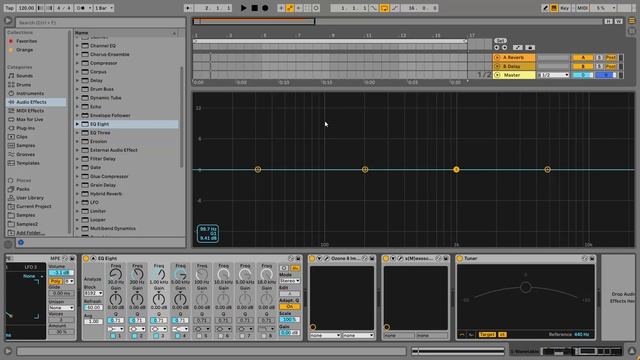Enable MIDI map mode button
640x360 pixels.
[x=582, y=8]
